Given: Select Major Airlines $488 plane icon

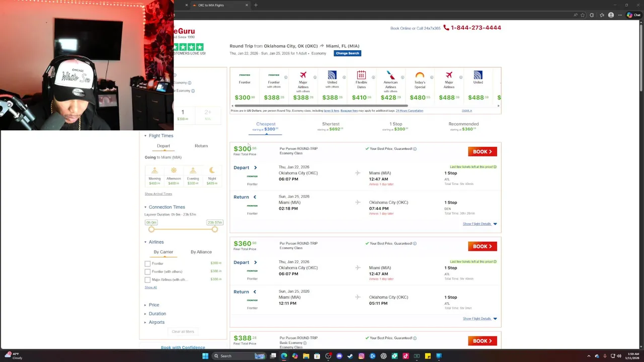Looking at the screenshot, I should tap(449, 75).
